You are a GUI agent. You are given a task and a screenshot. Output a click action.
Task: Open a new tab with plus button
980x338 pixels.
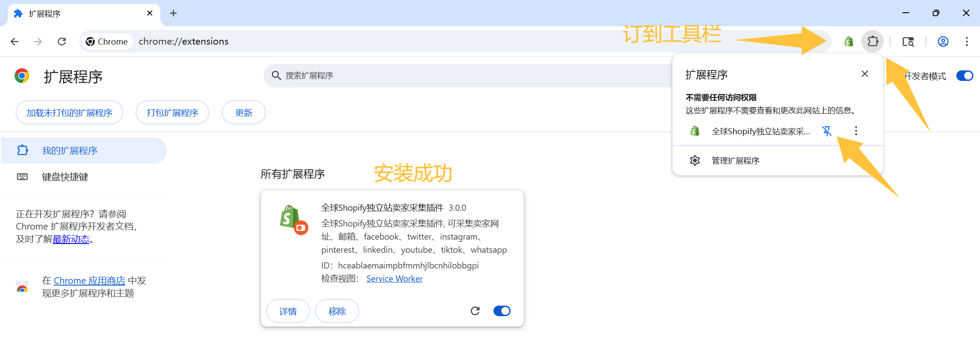(x=173, y=13)
